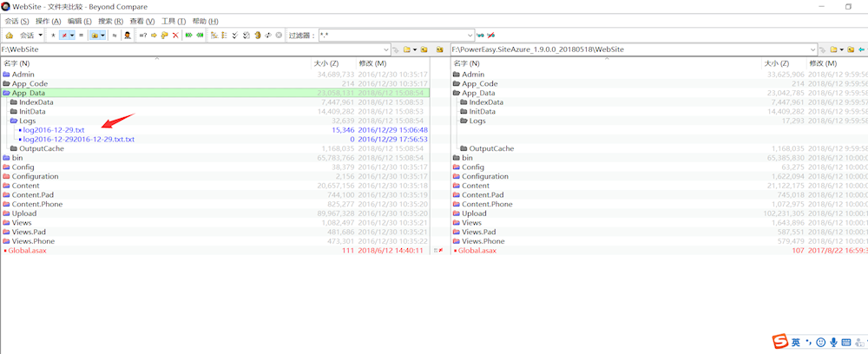Viewport: 868px width, 354px height.
Task: Open the 会话 toolbar dropdown arrow
Action: tap(41, 36)
